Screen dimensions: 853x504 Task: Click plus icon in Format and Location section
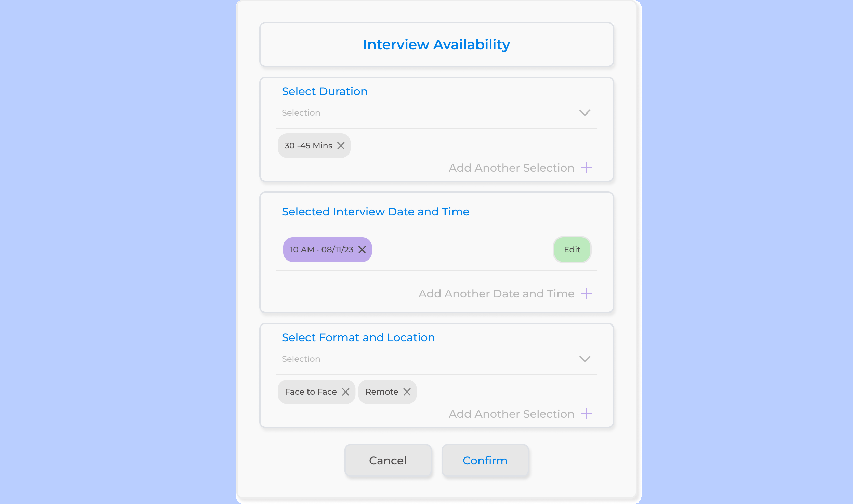(x=586, y=414)
